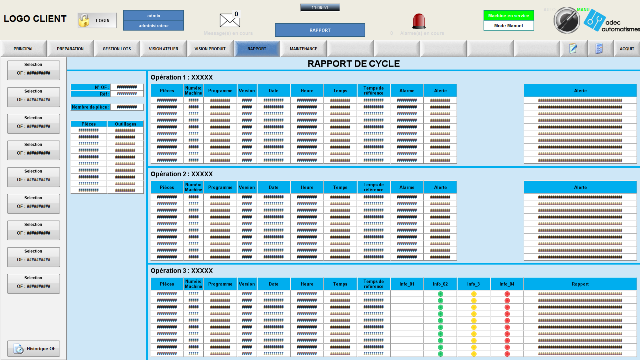640x360 pixels.
Task: Click Pièces header in the left small table
Action: tap(89, 124)
